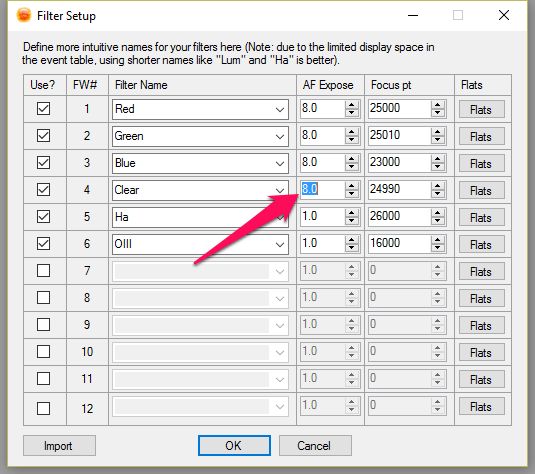Increase the Focus pt value 23000 for Blue

tap(437, 159)
